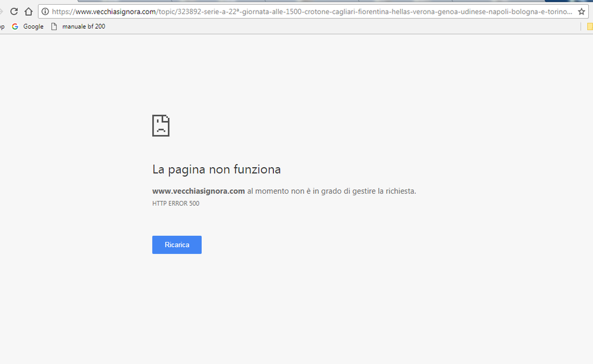The height and width of the screenshot is (364, 593).
Task: Click the sad page error icon
Action: point(161,126)
